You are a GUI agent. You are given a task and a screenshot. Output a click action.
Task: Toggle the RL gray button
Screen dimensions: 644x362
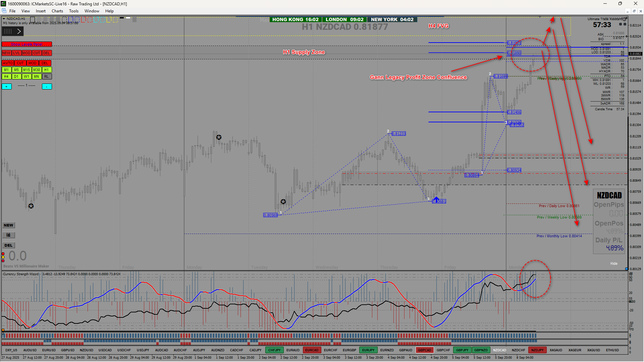(47, 76)
